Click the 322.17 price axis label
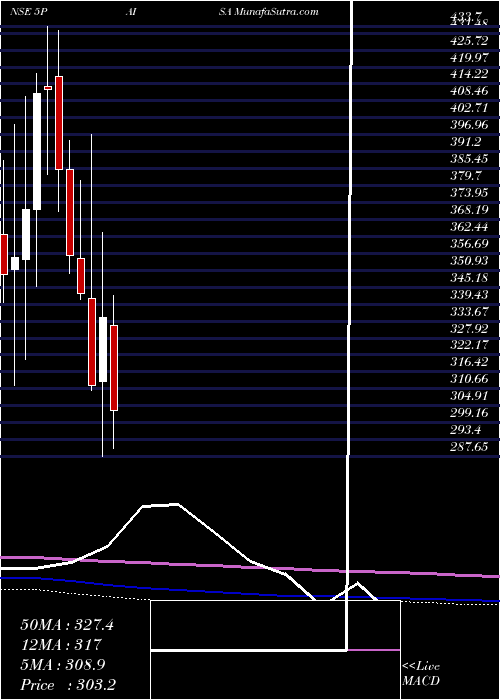This screenshot has width=500, height=700. 470,345
